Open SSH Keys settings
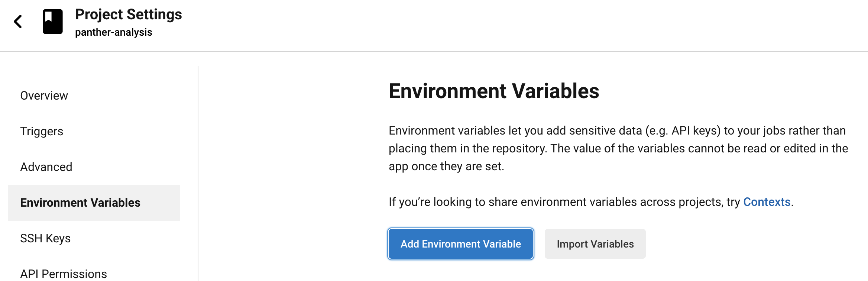 (45, 238)
